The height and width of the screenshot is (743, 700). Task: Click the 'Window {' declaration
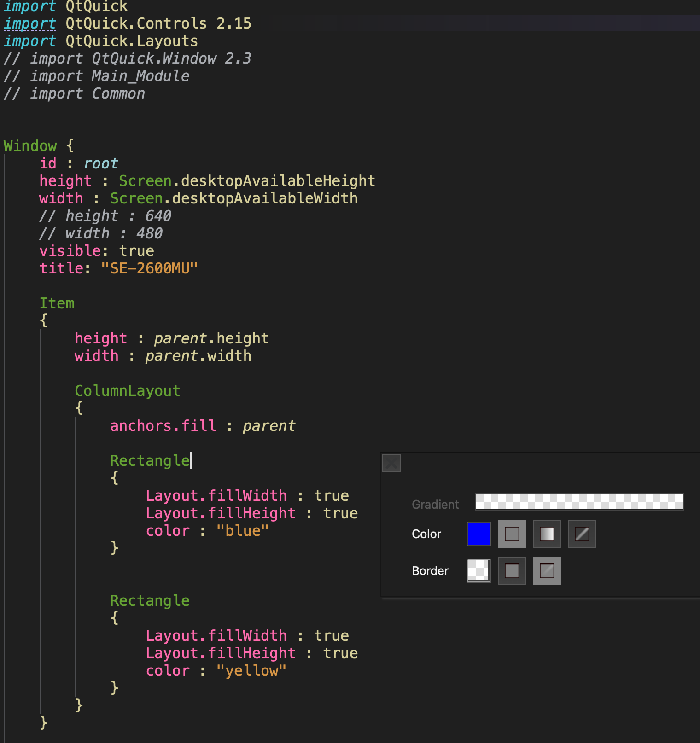coord(39,146)
